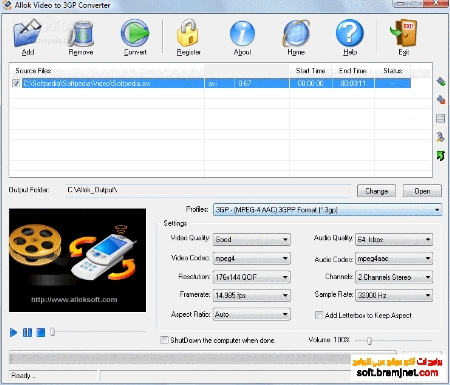
Task: Stop the preview video
Action: (x=41, y=332)
